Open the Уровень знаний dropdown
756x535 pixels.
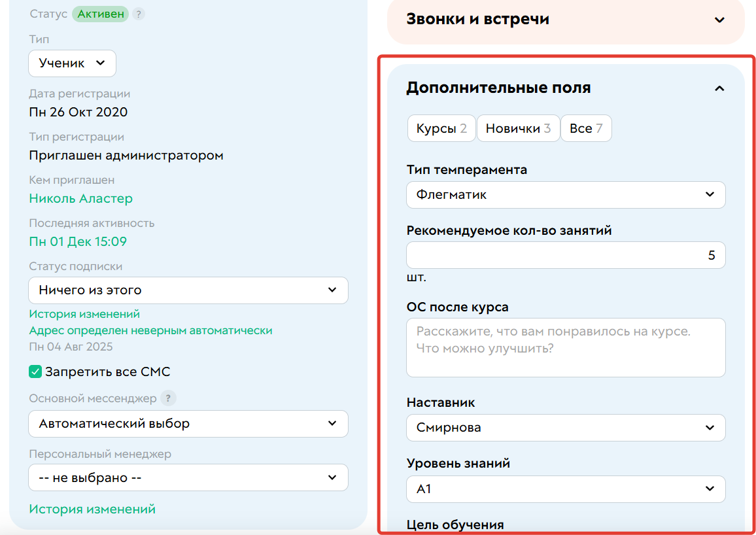click(x=565, y=489)
